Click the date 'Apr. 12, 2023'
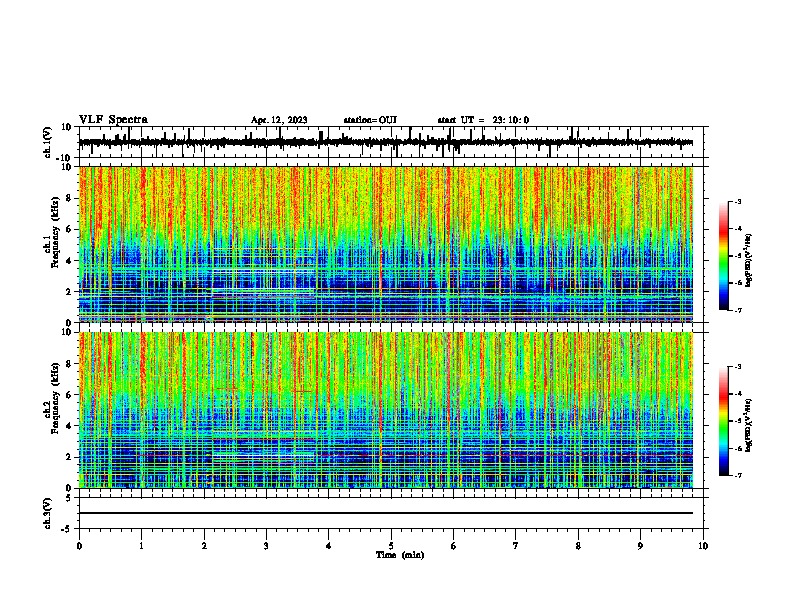792x612 pixels. 279,120
